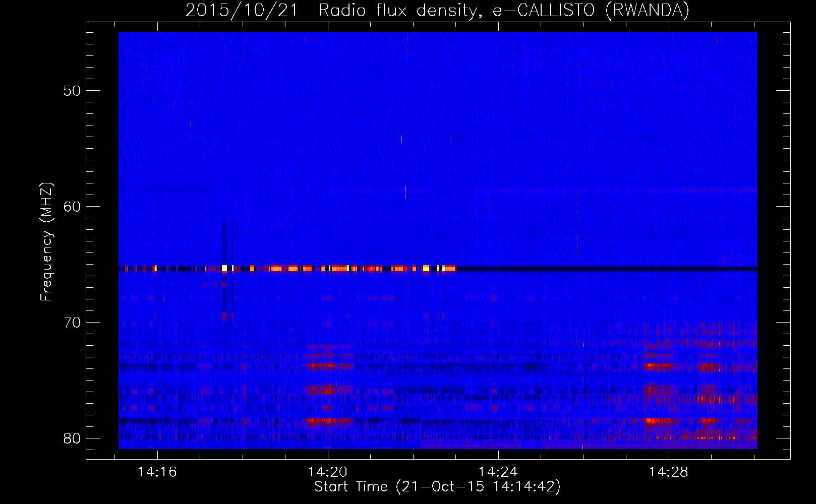Click the 50 frequency tick label
This screenshot has height=504, width=816.
pos(72,91)
